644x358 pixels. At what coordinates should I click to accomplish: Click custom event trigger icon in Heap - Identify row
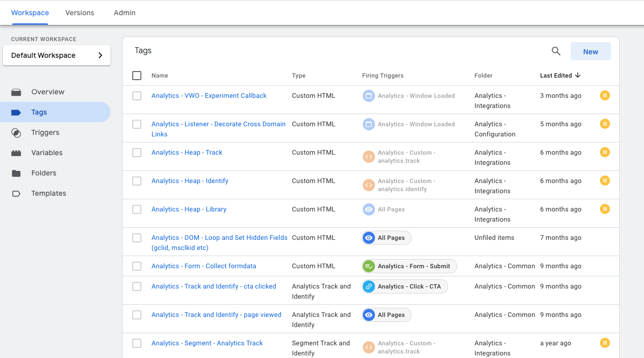369,185
